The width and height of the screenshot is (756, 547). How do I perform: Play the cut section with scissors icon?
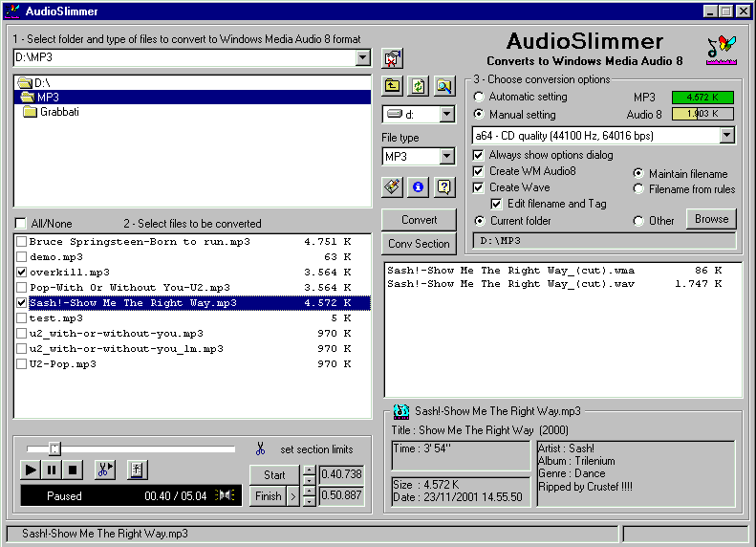[104, 470]
